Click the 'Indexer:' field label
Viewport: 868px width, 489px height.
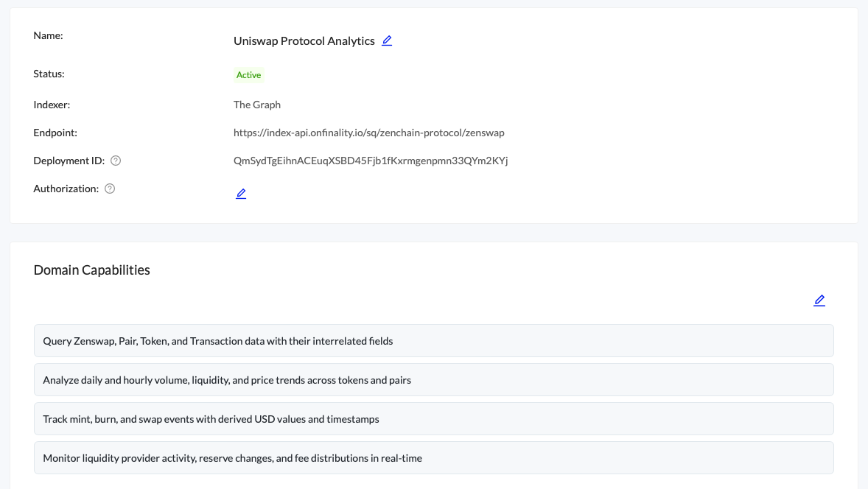click(x=52, y=105)
